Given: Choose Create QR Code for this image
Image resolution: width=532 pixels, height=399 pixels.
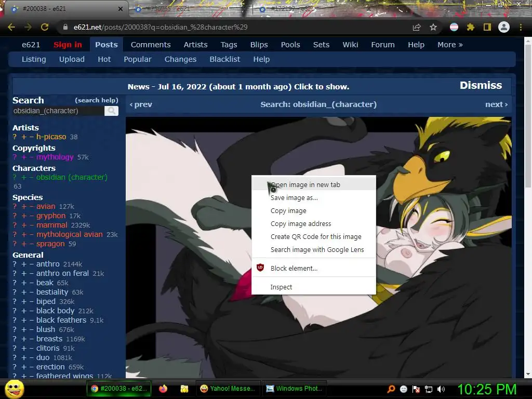Looking at the screenshot, I should pos(313,236).
